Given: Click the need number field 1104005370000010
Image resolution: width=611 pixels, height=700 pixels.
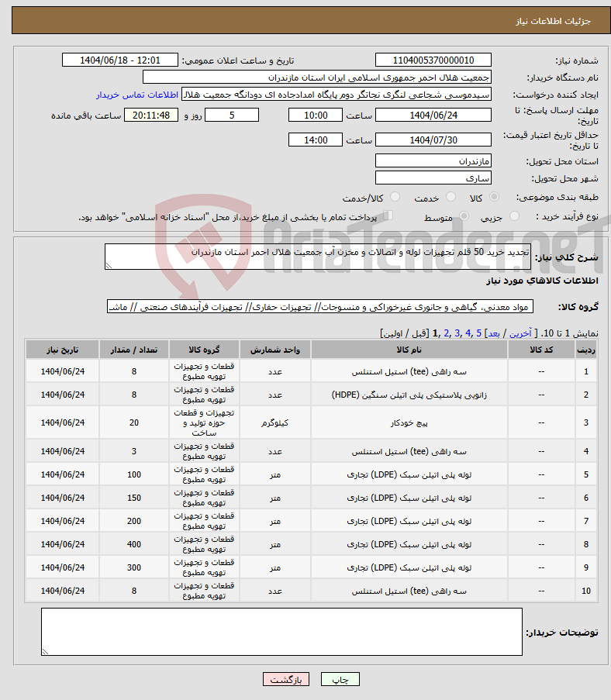Looking at the screenshot, I should (433, 60).
